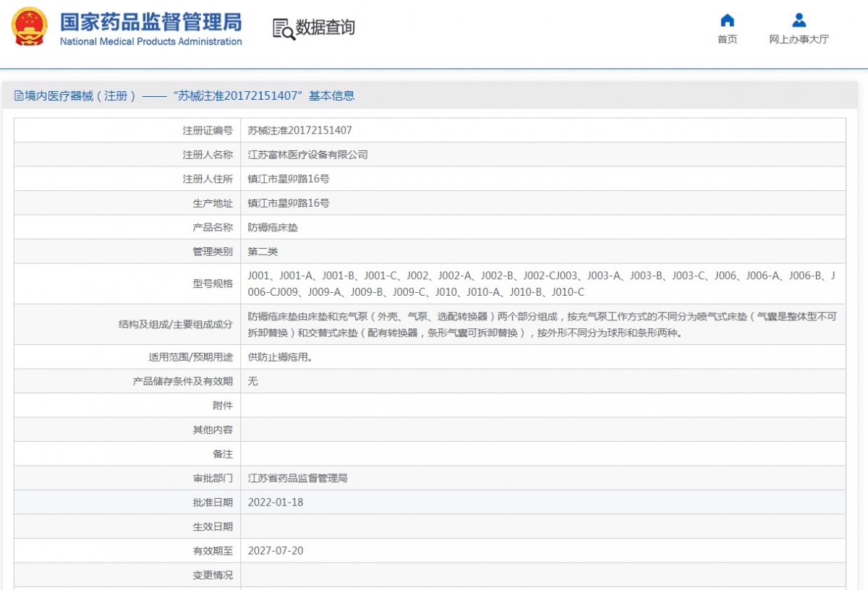This screenshot has height=590, width=868.
Task: Click the 生效日期 row label
Action: coord(213,527)
